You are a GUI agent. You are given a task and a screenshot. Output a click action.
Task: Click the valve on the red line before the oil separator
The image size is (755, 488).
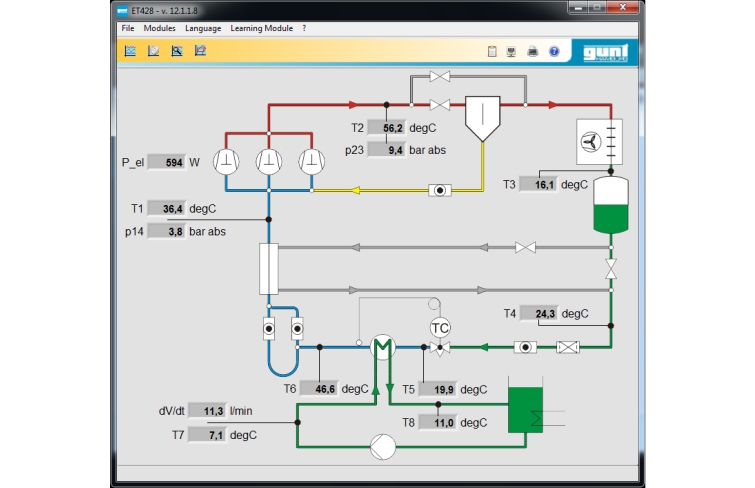(x=440, y=105)
